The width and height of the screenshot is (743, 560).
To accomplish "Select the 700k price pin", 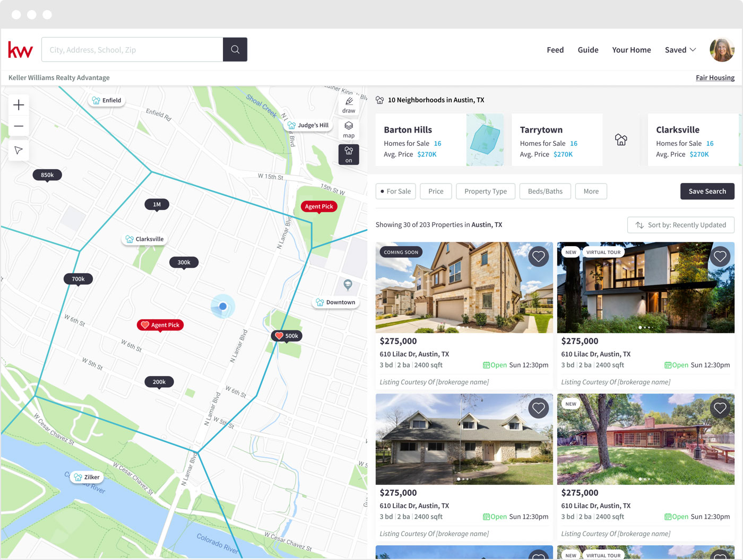I will 78,279.
